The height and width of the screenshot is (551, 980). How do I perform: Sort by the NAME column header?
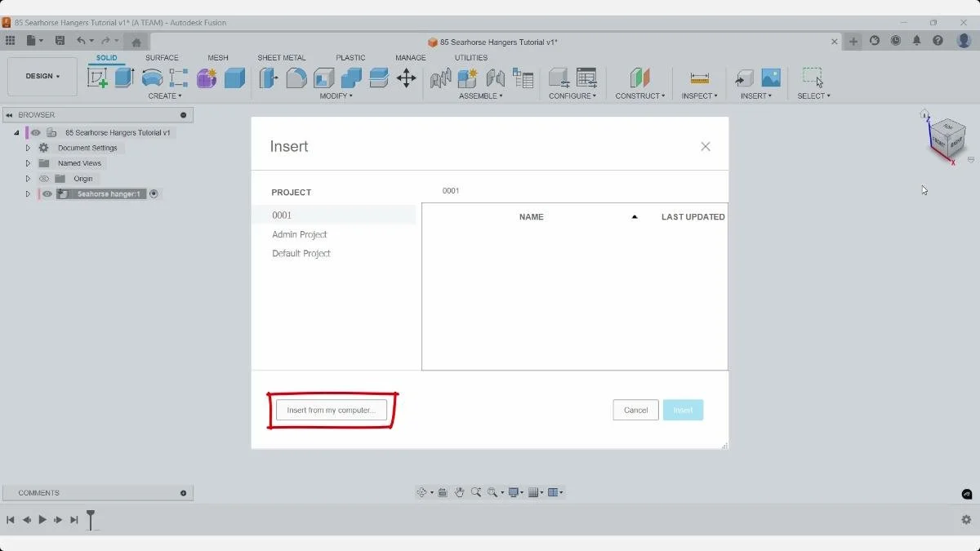[x=531, y=217]
